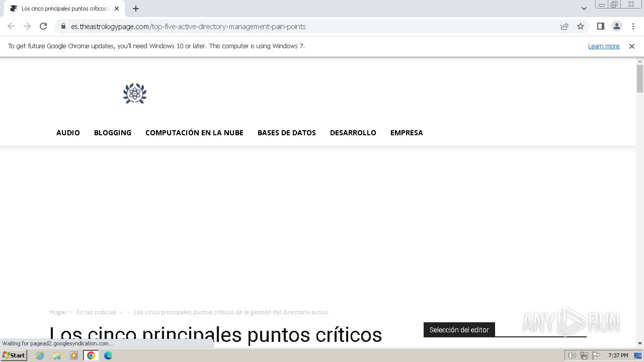
Task: Reload the page with refresh icon
Action: pos(43,26)
